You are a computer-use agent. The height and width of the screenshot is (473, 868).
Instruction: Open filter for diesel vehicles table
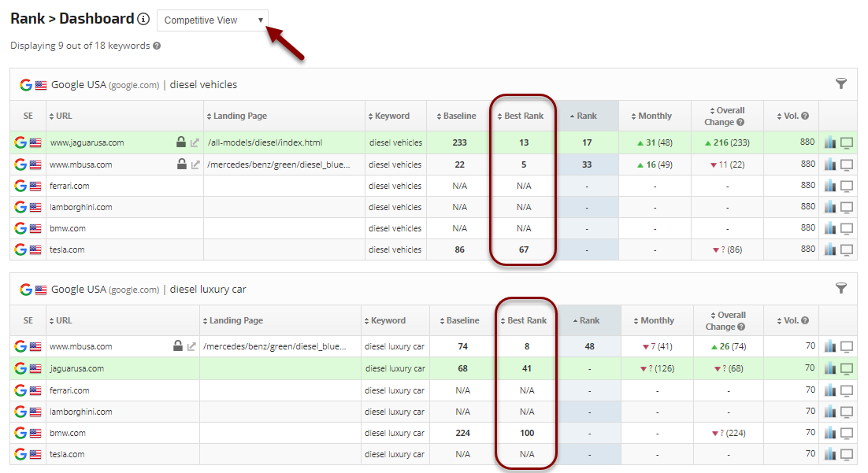(840, 83)
